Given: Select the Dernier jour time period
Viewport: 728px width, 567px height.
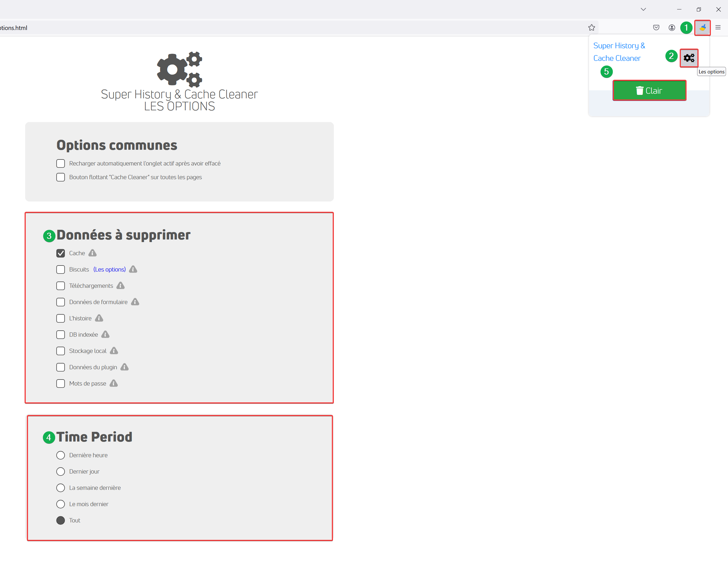Looking at the screenshot, I should [x=60, y=471].
